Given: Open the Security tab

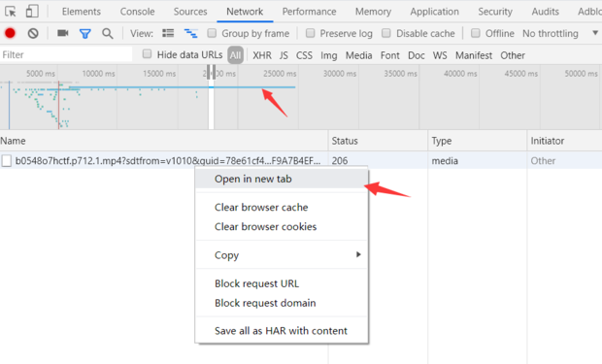Looking at the screenshot, I should [495, 12].
